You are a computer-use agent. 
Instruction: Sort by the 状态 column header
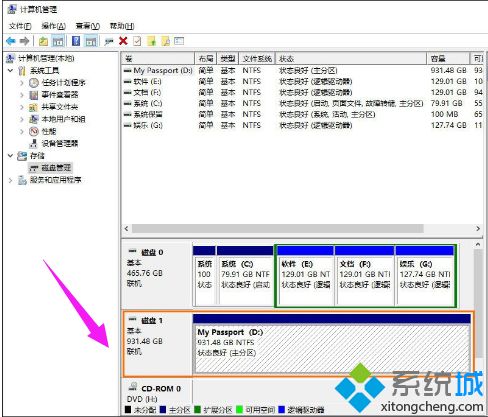pyautogui.click(x=351, y=59)
